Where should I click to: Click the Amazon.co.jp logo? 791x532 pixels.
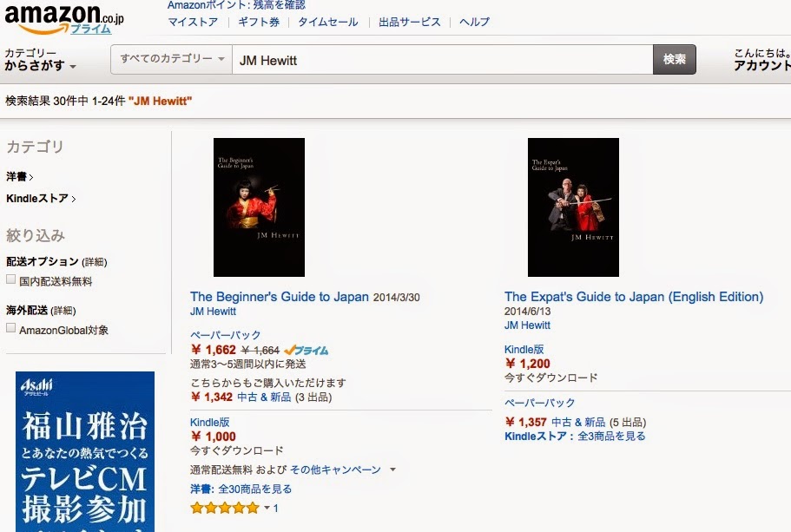coord(64,18)
